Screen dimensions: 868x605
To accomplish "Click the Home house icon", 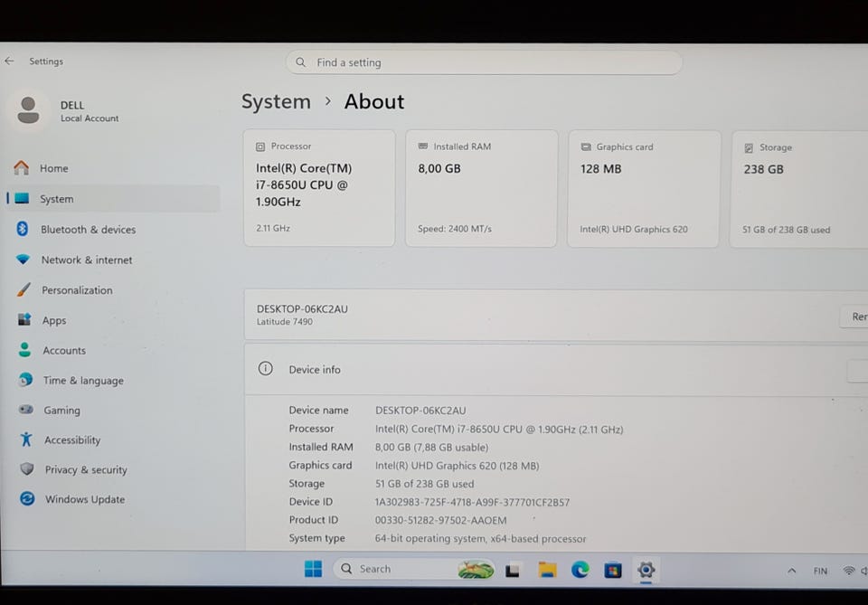I will [x=22, y=167].
